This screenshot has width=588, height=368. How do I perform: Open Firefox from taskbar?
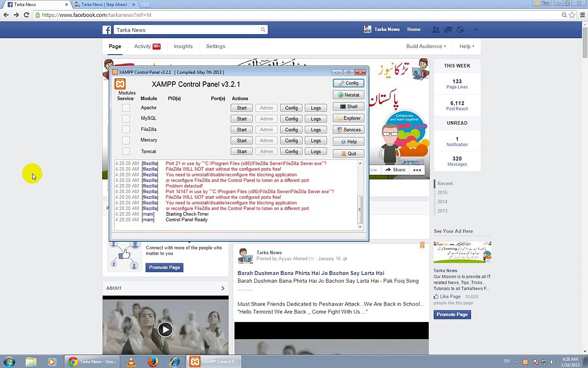coord(153,362)
